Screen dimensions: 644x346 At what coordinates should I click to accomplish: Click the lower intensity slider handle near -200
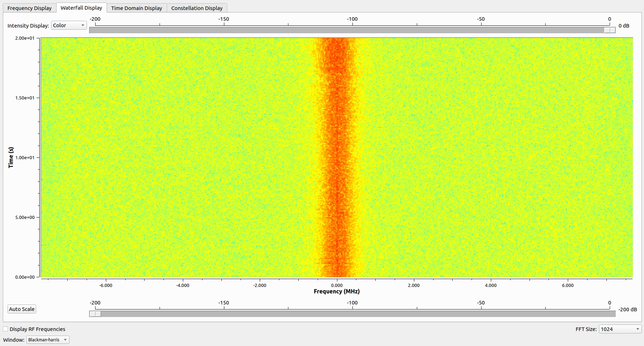pos(95,314)
